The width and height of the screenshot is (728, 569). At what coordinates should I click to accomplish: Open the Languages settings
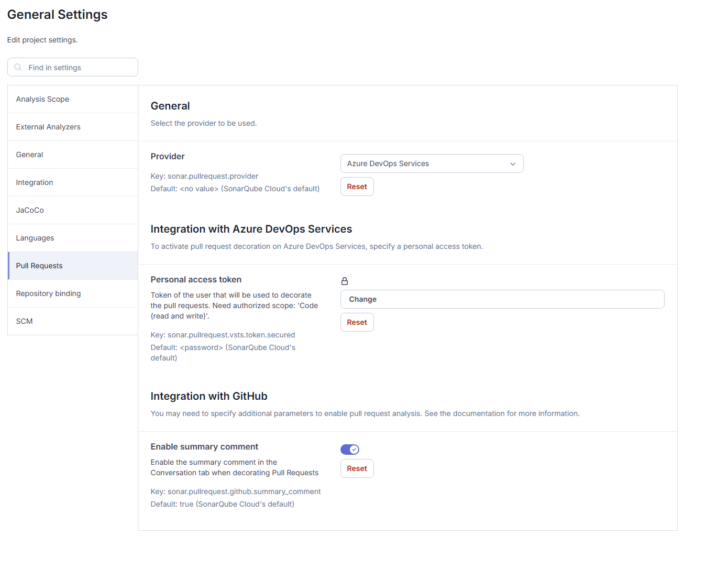[x=35, y=237]
